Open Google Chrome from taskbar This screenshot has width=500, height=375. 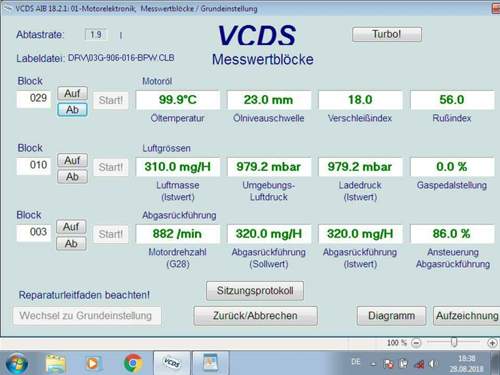tap(133, 363)
